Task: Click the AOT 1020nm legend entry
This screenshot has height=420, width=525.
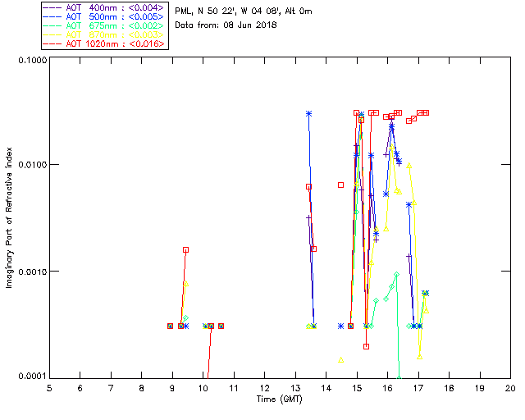Action: click(104, 43)
